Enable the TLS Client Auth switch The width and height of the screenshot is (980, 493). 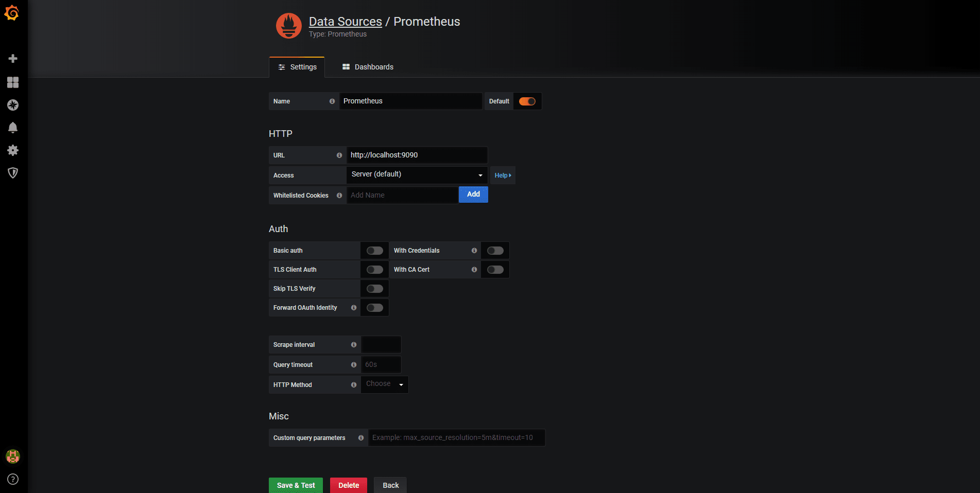375,270
